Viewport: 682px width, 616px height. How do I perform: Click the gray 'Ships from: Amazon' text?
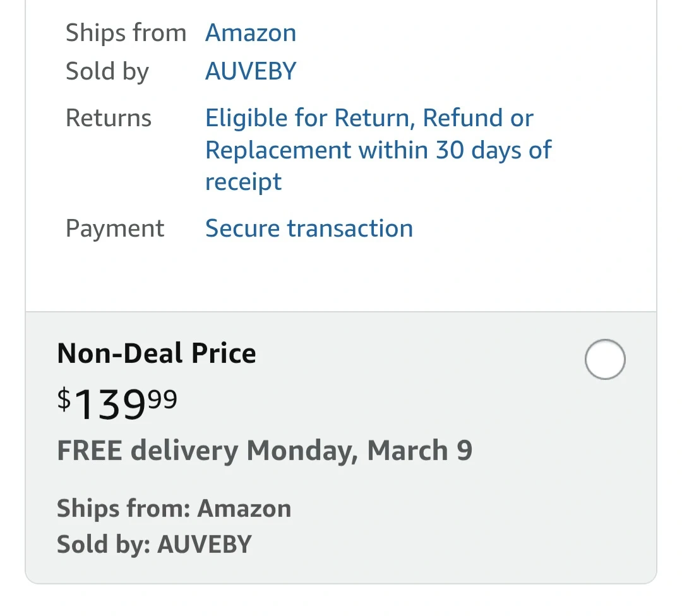pyautogui.click(x=174, y=509)
